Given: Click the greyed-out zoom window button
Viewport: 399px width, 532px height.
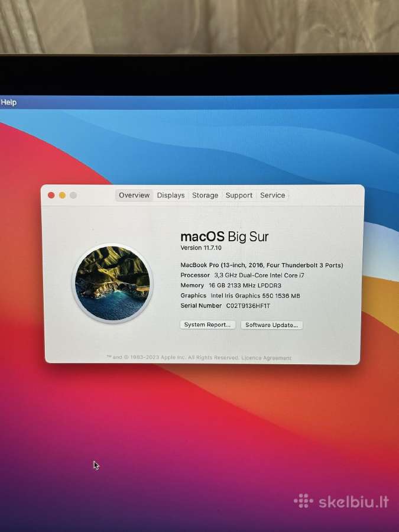Looking at the screenshot, I should click(73, 195).
